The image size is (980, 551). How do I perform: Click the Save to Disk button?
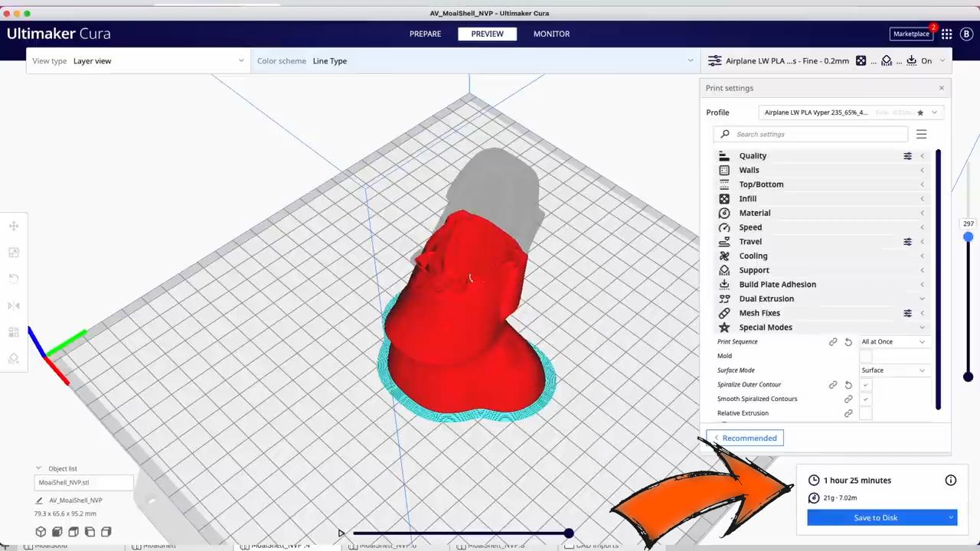point(875,517)
